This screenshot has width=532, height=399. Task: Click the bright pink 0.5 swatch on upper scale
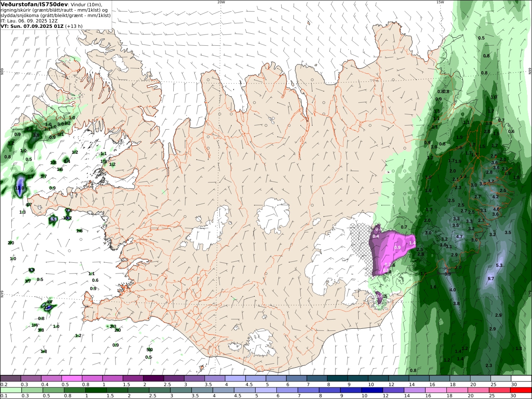pyautogui.click(x=71, y=379)
